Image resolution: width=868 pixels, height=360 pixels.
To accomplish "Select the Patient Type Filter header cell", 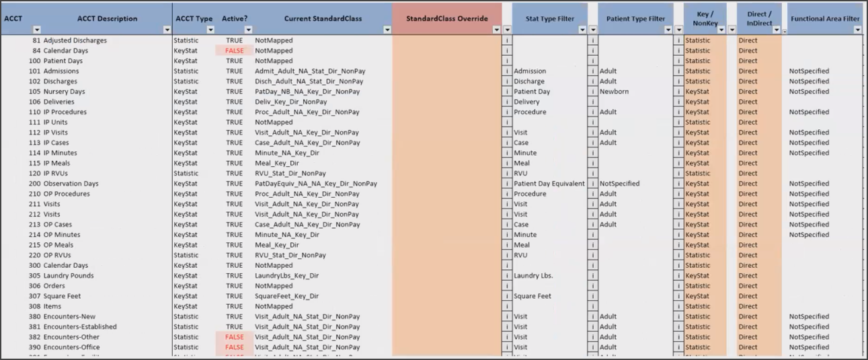I will pos(635,19).
